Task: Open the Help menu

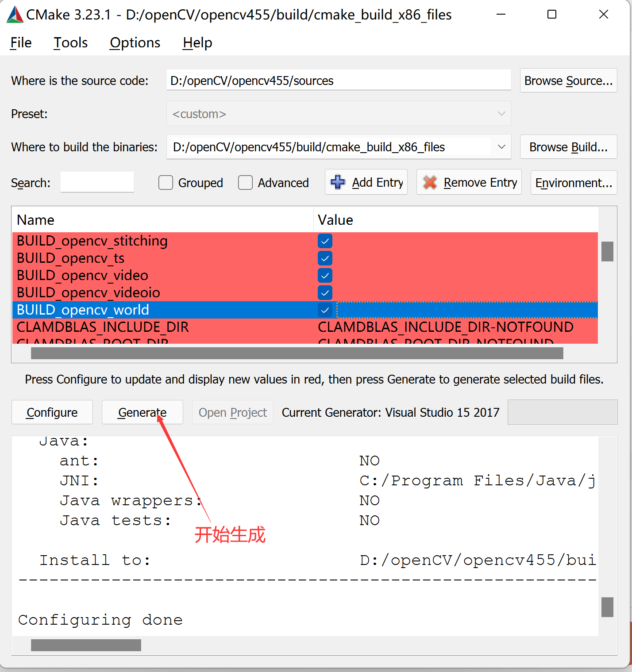Action: 197,43
